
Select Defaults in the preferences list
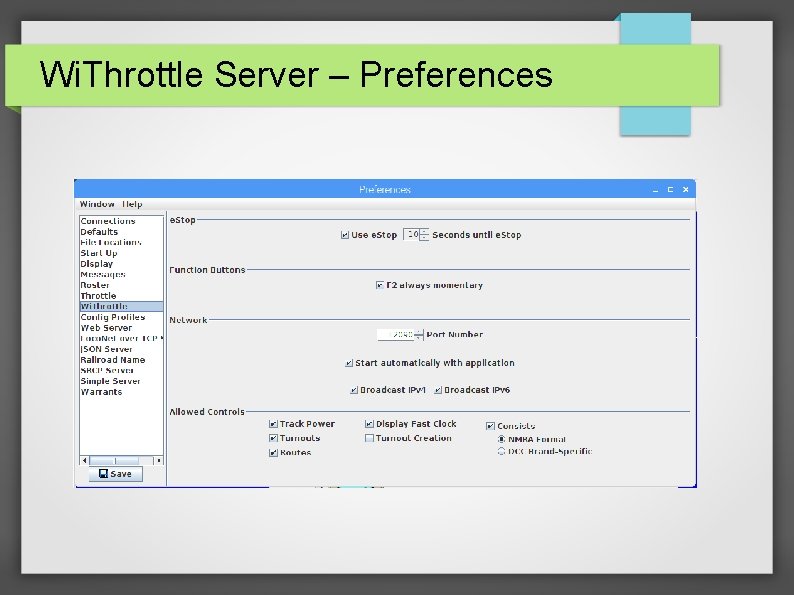(122, 231)
